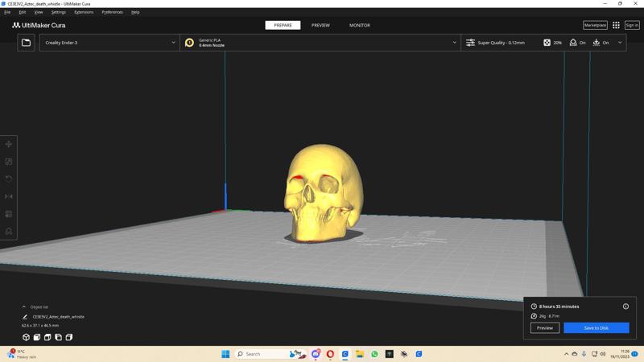This screenshot has width=644, height=362.
Task: Open a file using the folder icon
Action: [26, 43]
